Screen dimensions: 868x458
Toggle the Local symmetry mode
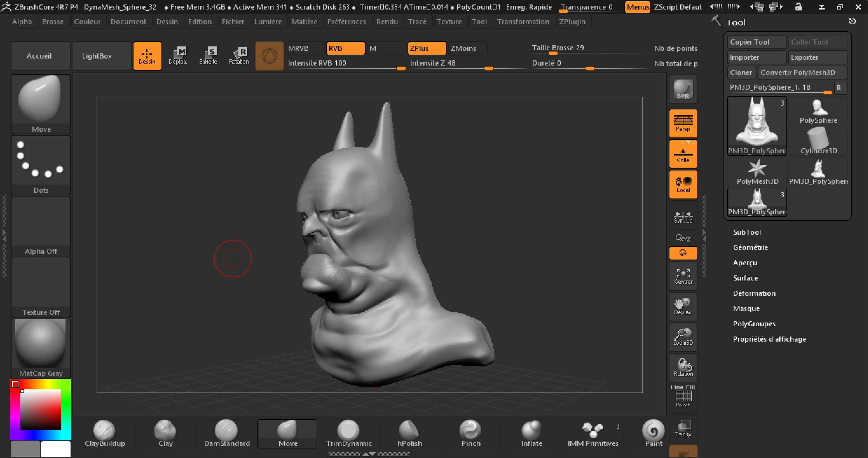(x=683, y=185)
